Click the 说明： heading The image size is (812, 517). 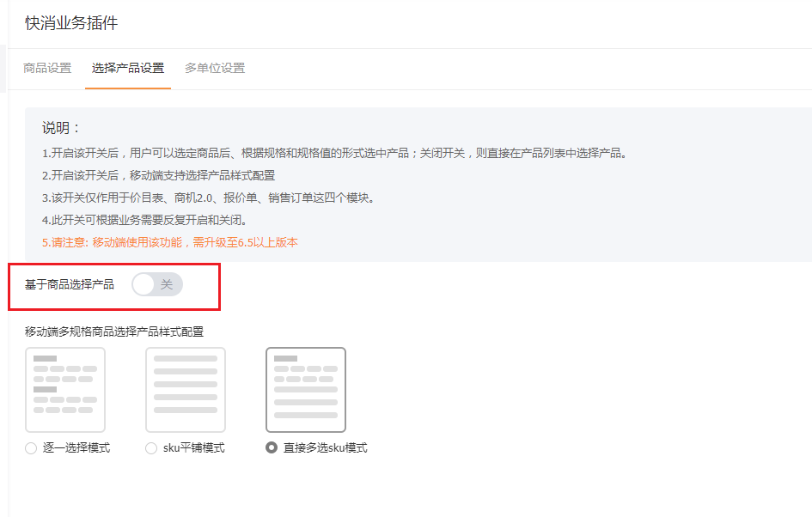click(61, 128)
